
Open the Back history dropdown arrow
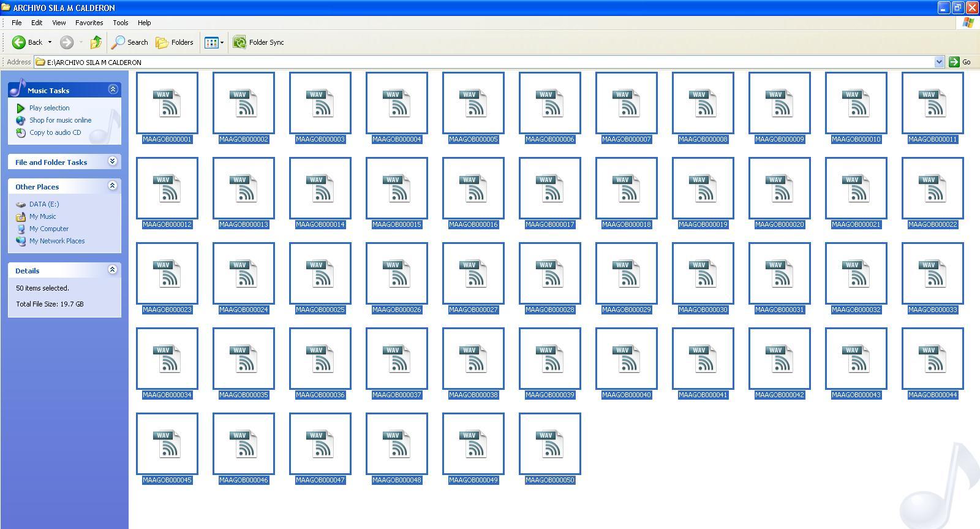pos(50,42)
